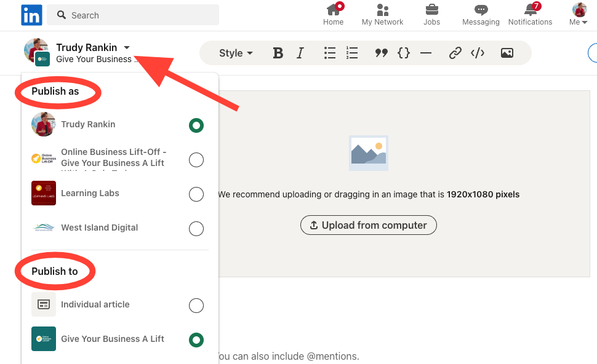
Task: Select West Island Digital radio button
Action: click(x=196, y=229)
